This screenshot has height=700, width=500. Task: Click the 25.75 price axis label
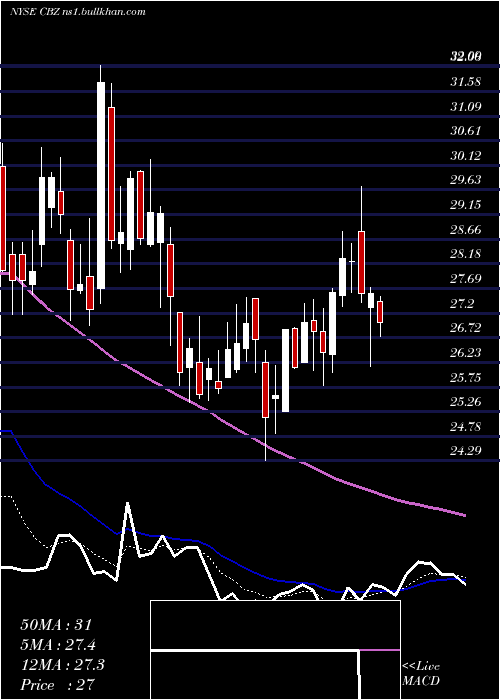(465, 378)
